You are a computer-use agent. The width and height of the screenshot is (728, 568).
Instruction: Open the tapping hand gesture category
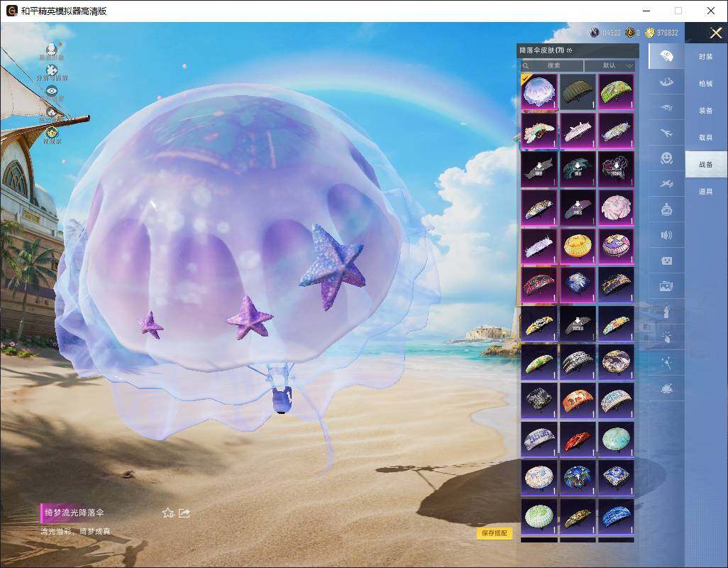666,337
